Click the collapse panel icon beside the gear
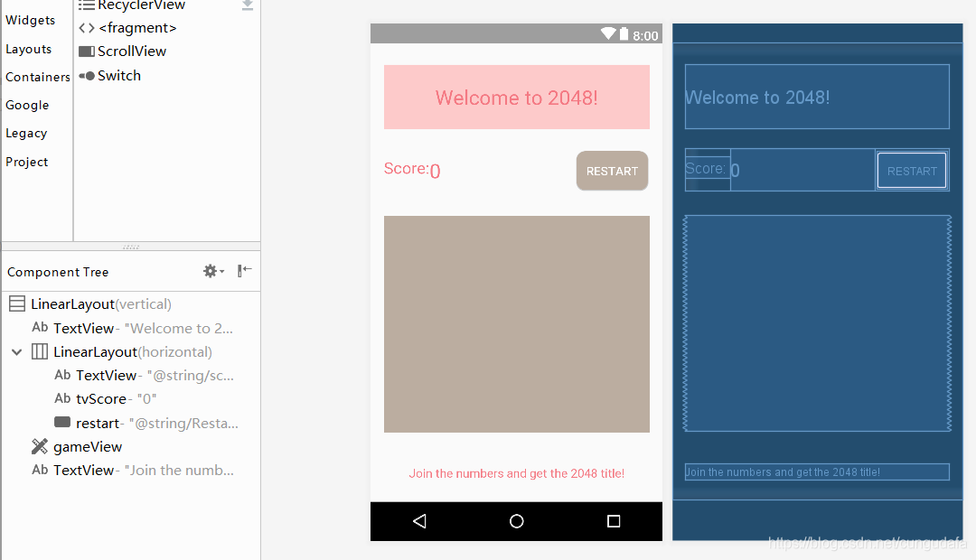Screen dimensions: 976x560 pyautogui.click(x=243, y=270)
